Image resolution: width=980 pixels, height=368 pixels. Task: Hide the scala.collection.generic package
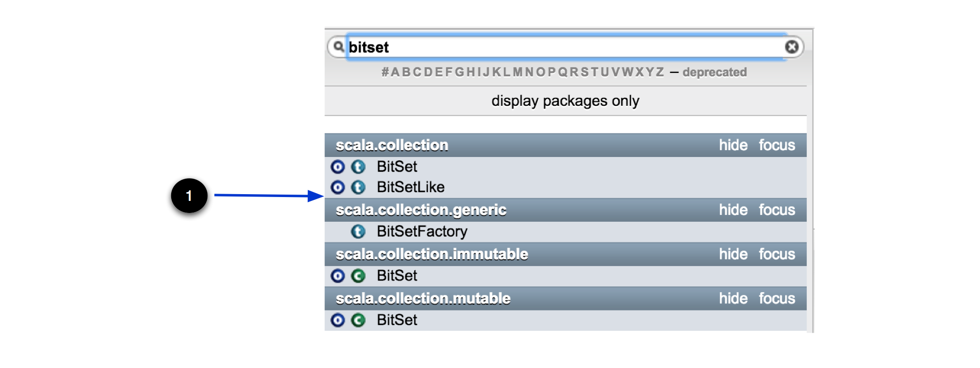[733, 210]
